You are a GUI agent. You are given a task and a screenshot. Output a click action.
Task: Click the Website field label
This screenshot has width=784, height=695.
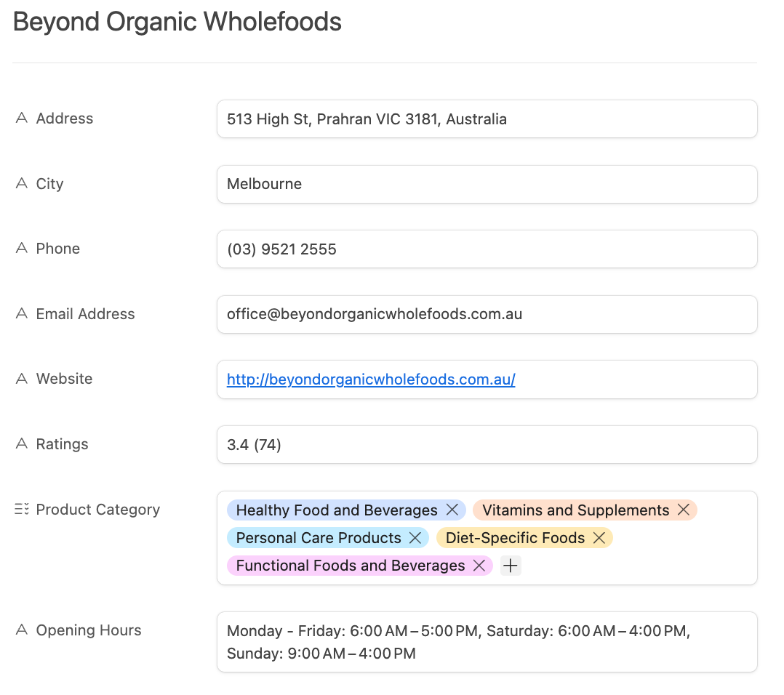(64, 379)
